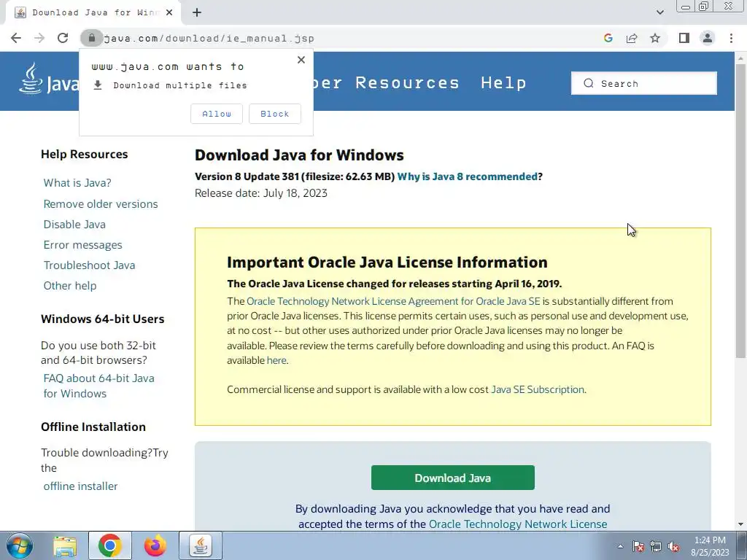
Task: Click the page vertical scrollbar thumb
Action: 740,211
